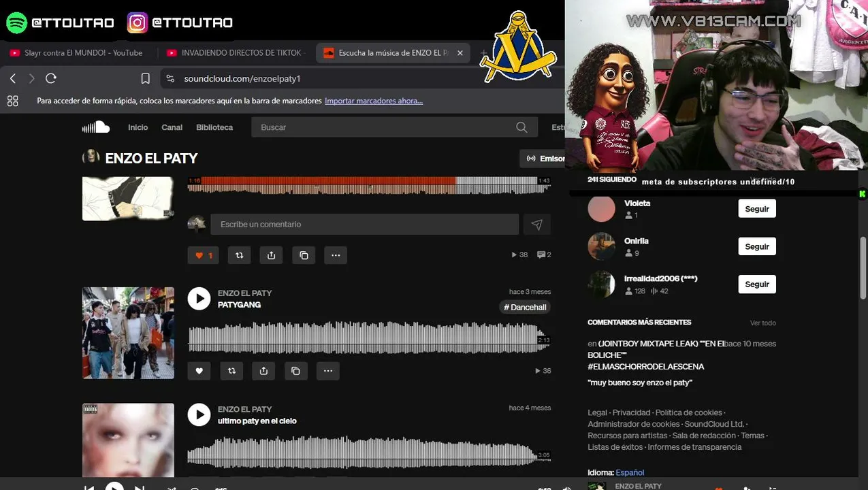Copy the PATYGANG track link
The width and height of the screenshot is (868, 490).
(295, 371)
